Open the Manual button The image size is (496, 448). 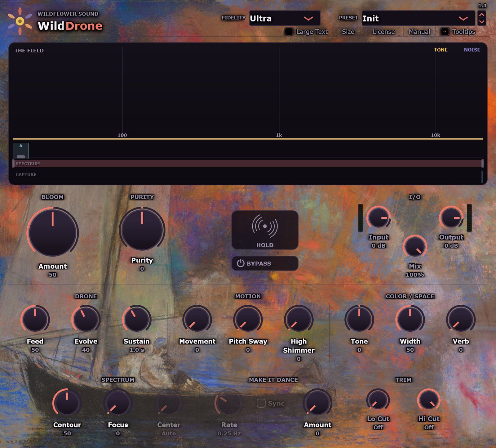click(419, 32)
